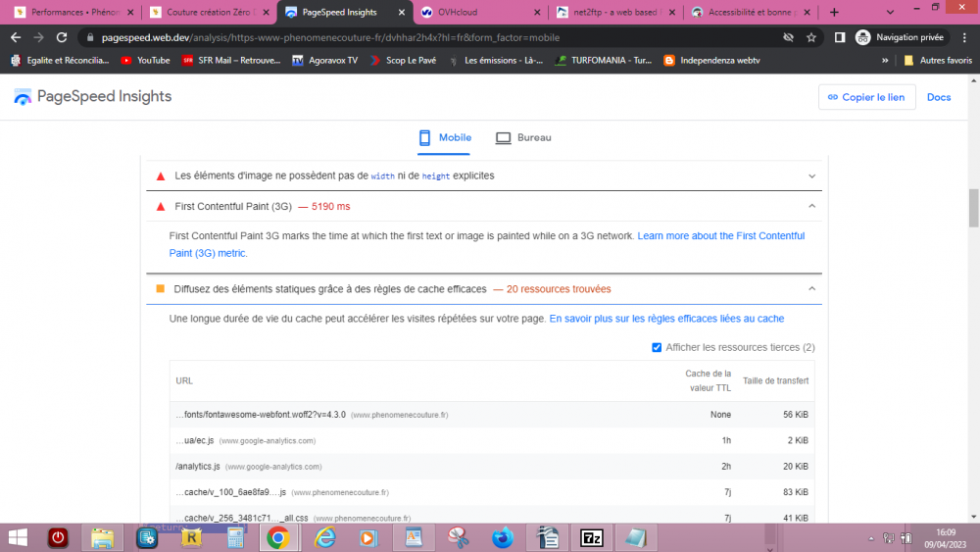This screenshot has height=552, width=980.
Task: Reload the page with the refresh icon
Action: [x=61, y=37]
